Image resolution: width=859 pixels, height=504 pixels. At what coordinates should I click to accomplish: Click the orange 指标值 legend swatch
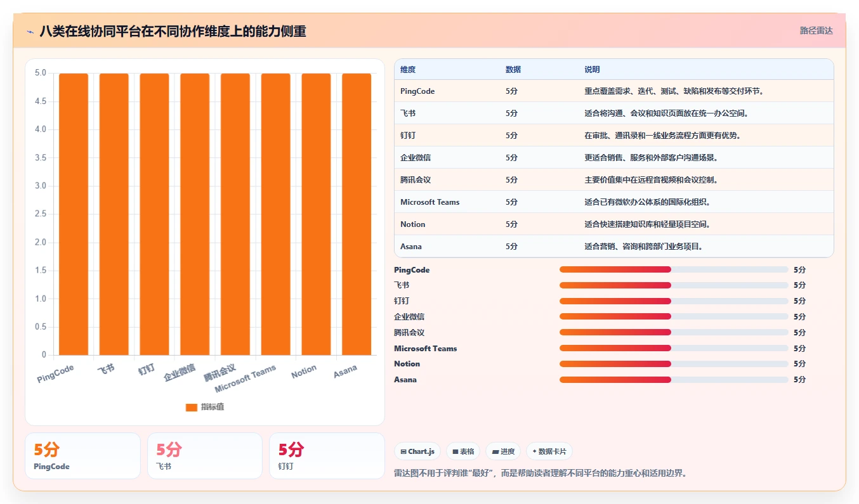click(192, 407)
